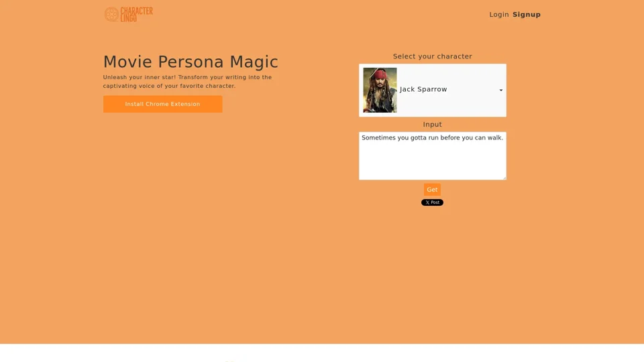Image resolution: width=644 pixels, height=362 pixels.
Task: Click the 'Input' label above the textarea
Action: pyautogui.click(x=433, y=125)
